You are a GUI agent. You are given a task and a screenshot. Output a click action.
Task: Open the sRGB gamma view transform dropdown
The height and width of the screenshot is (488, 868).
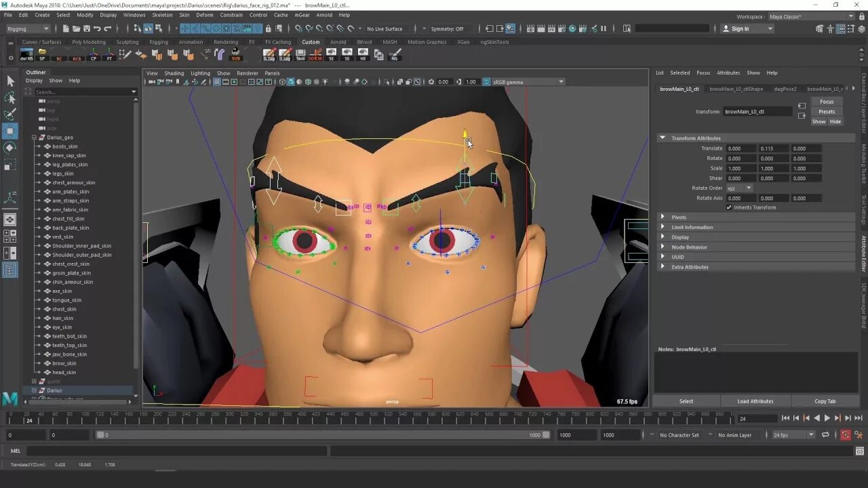(528, 82)
